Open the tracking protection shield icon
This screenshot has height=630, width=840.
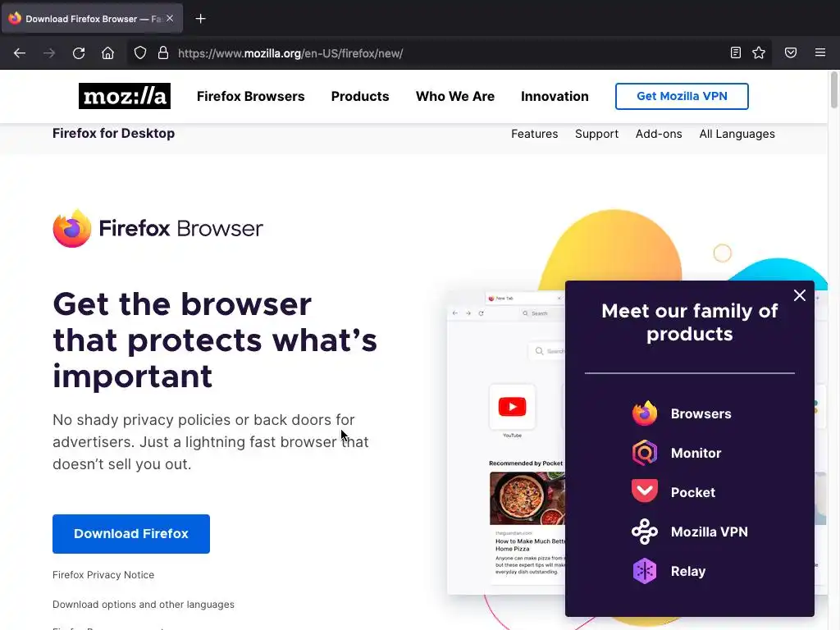point(139,53)
